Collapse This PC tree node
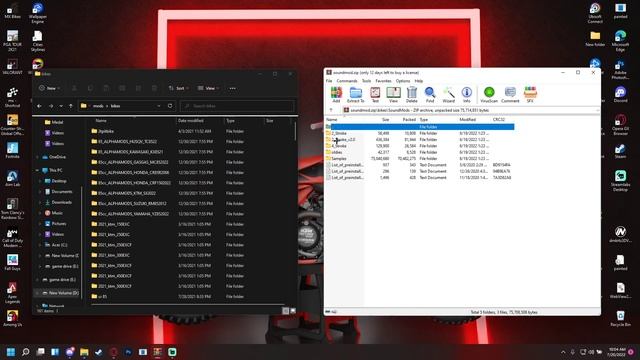The width and height of the screenshot is (640, 360). tap(37, 170)
